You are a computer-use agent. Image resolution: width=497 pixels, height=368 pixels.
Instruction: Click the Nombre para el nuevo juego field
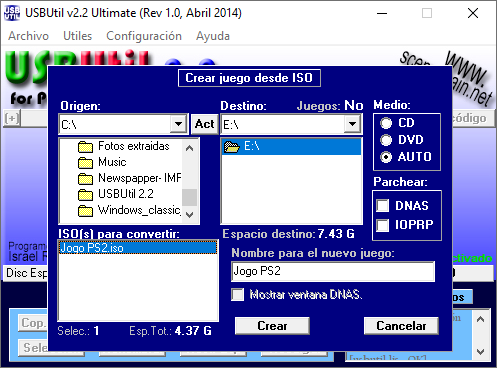(x=333, y=271)
